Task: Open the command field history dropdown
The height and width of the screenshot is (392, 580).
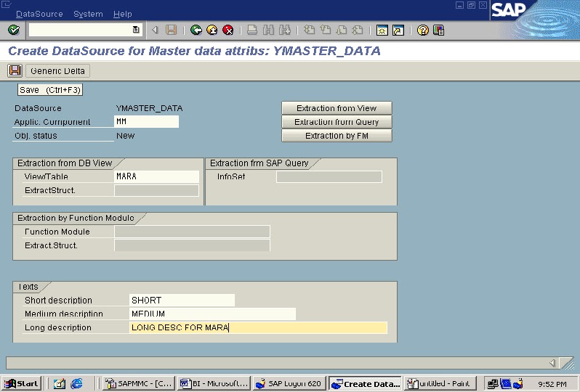Action: [x=136, y=30]
